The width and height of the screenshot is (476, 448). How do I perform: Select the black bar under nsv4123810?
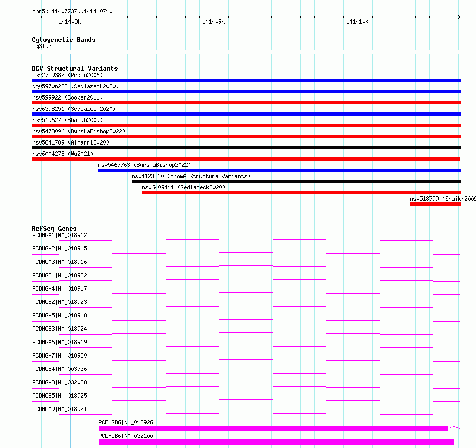point(297,181)
